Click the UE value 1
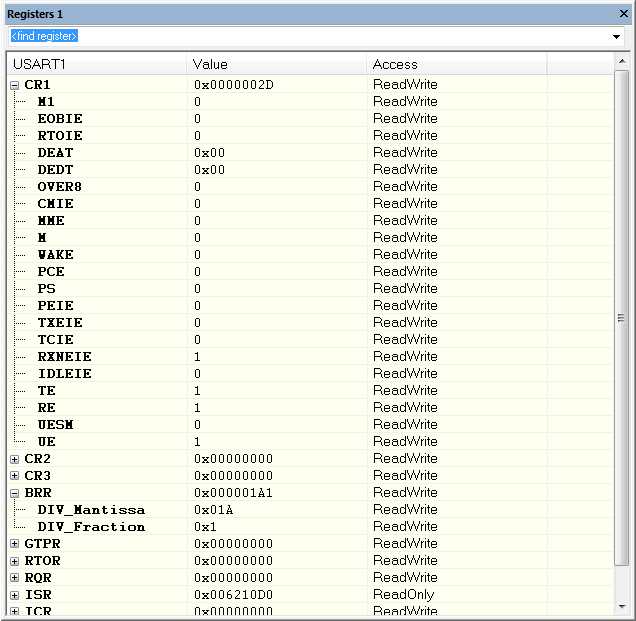 [197, 442]
